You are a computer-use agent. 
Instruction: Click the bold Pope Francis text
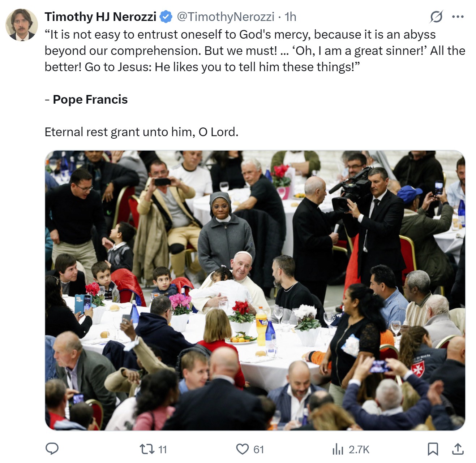click(x=90, y=99)
